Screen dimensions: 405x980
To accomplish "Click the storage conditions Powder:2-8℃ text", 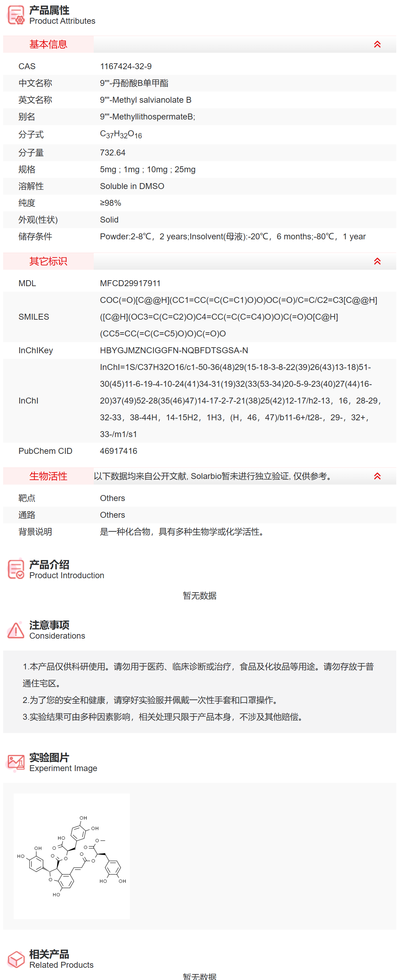I will pyautogui.click(x=233, y=236).
